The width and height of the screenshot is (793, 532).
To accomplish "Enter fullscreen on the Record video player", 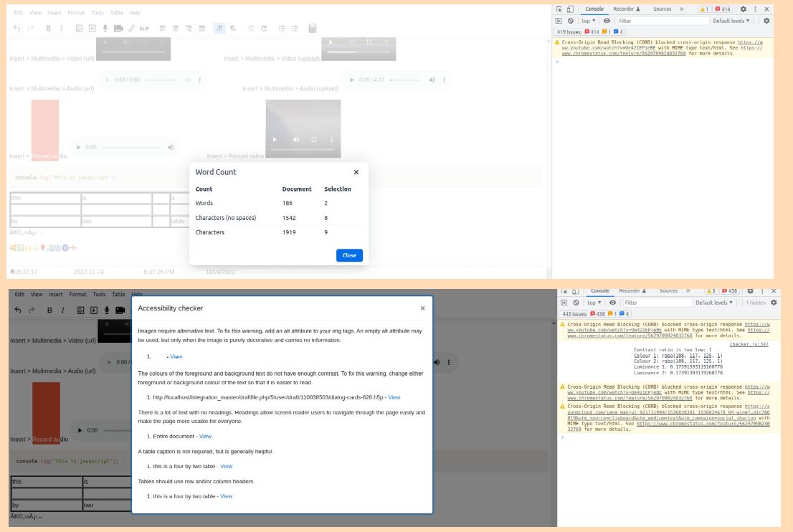I will (x=314, y=140).
